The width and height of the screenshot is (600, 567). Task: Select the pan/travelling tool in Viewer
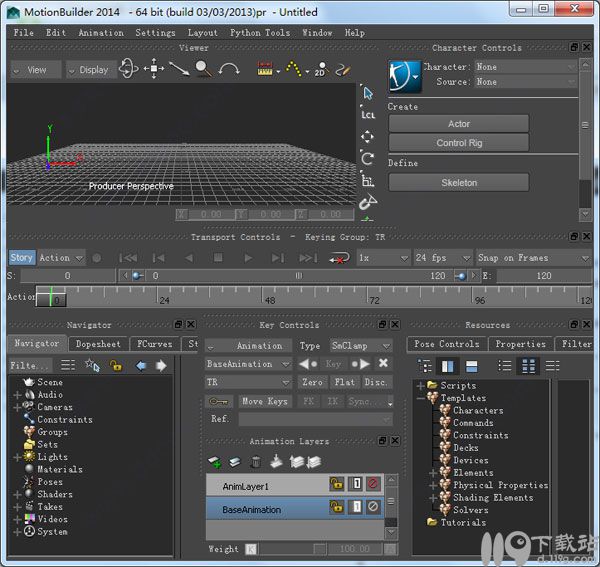click(x=154, y=69)
